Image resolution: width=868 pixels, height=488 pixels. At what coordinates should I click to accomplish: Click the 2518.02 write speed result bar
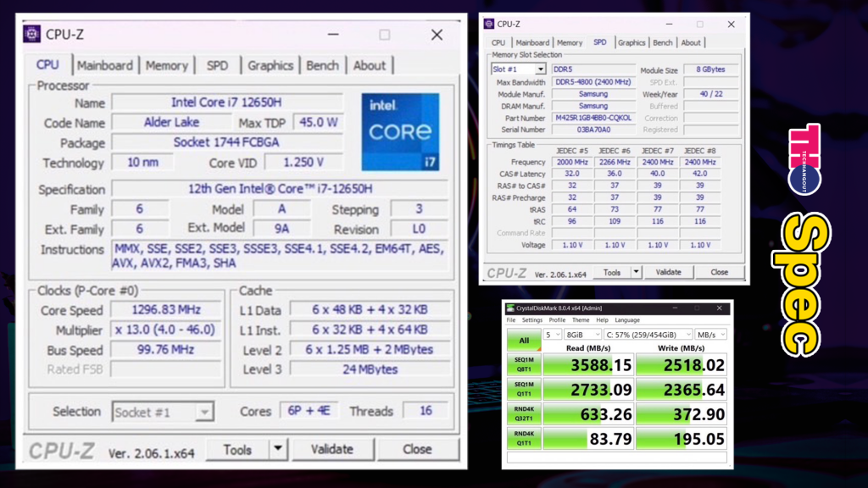coord(682,364)
